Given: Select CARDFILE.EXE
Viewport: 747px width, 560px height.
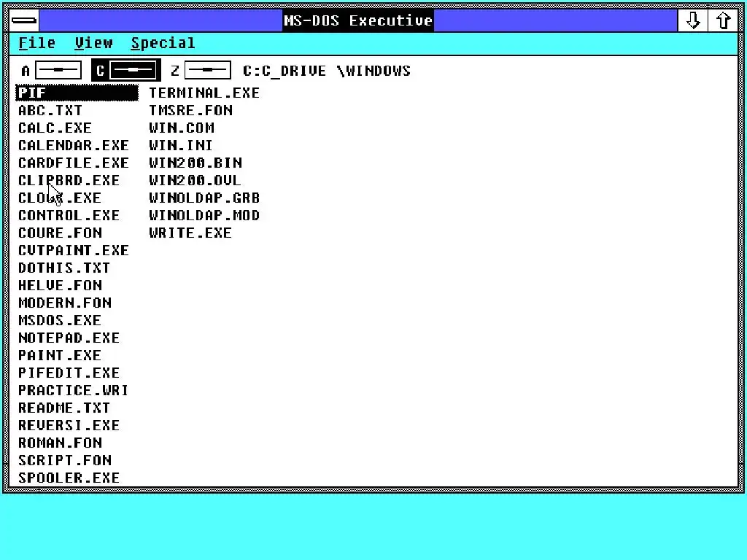Looking at the screenshot, I should tap(74, 163).
